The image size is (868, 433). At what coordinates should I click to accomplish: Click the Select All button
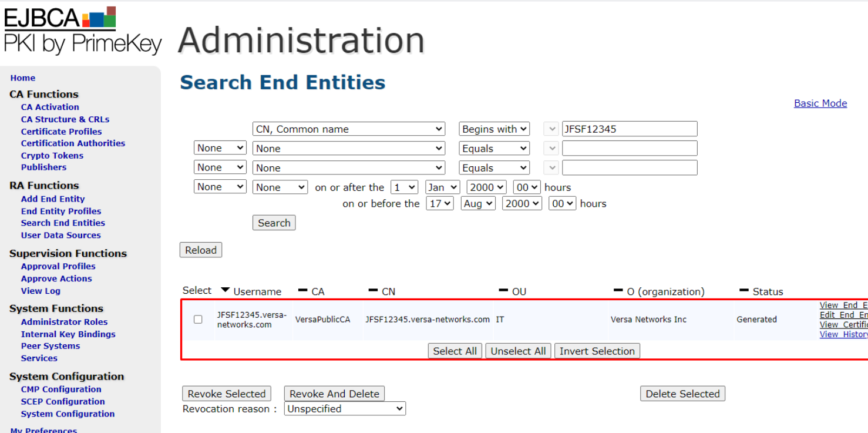click(x=455, y=351)
